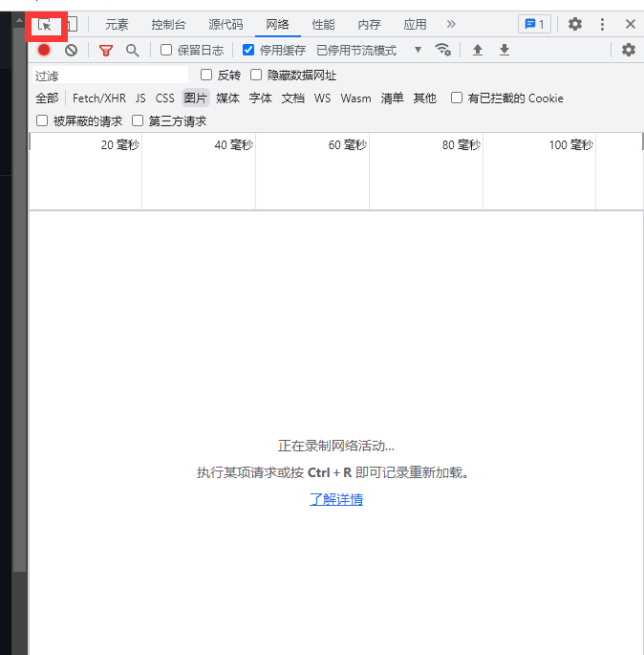Open the DevTools three-dot menu
Screen dimensions: 644x655
pyautogui.click(x=602, y=24)
